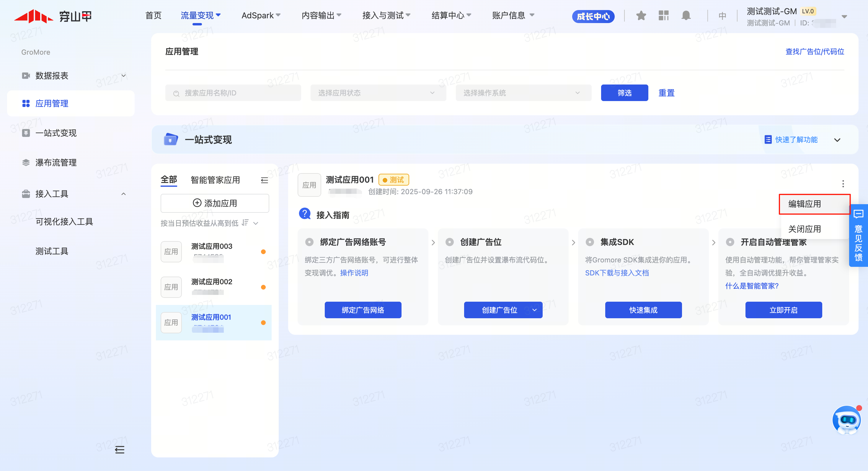This screenshot has height=471, width=868.
Task: Click the 筛选 filter button
Action: point(624,93)
